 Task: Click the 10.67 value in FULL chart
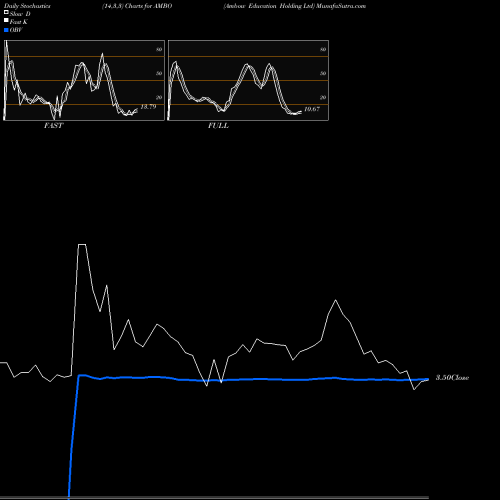(312, 109)
